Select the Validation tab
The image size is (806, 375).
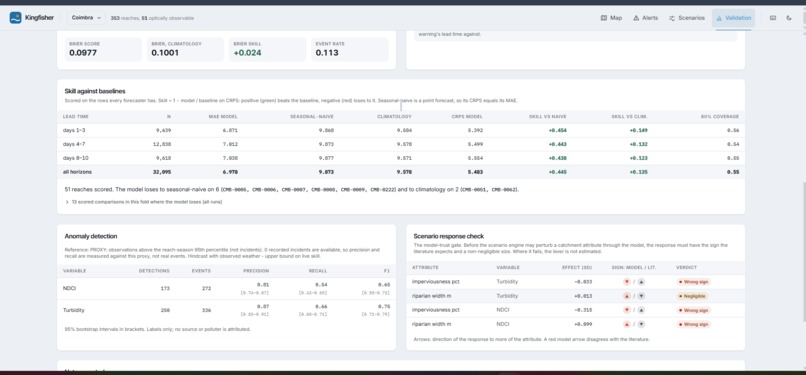coord(734,18)
